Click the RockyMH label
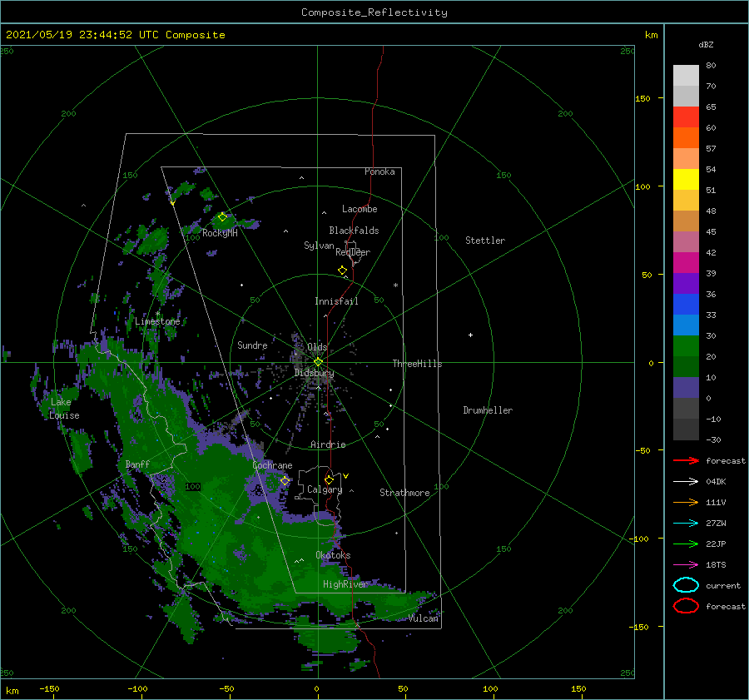The height and width of the screenshot is (700, 749). point(220,233)
